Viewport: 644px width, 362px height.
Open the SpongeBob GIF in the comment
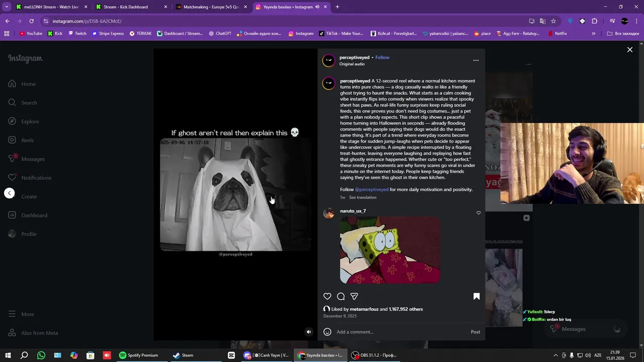[390, 250]
